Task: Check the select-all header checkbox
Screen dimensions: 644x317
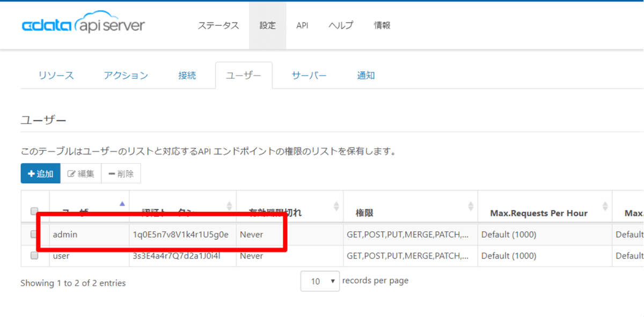Action: [34, 211]
